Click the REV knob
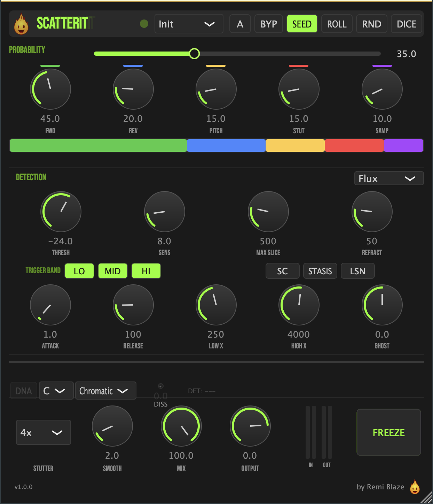The image size is (433, 504). tap(133, 89)
